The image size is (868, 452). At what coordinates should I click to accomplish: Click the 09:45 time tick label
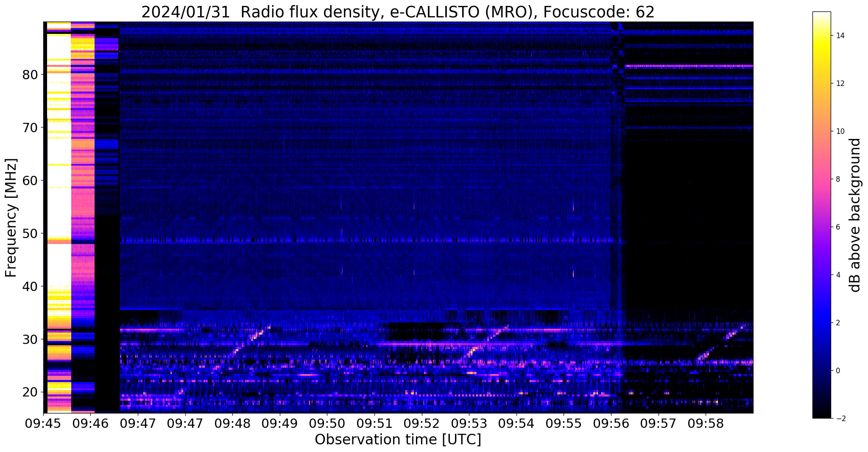point(44,424)
